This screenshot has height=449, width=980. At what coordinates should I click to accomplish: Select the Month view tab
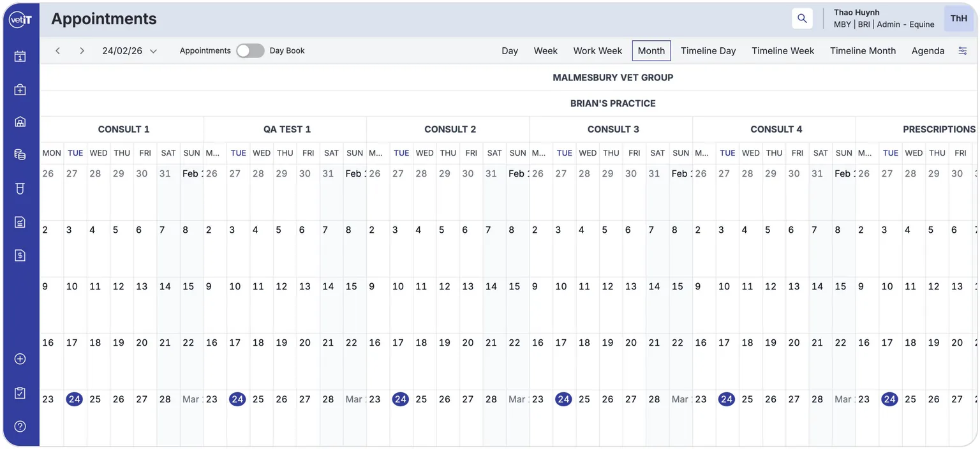pos(651,51)
